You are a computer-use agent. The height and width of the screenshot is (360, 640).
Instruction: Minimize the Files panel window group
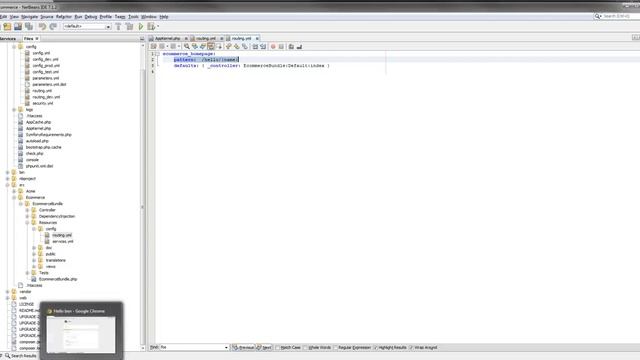(142, 38)
